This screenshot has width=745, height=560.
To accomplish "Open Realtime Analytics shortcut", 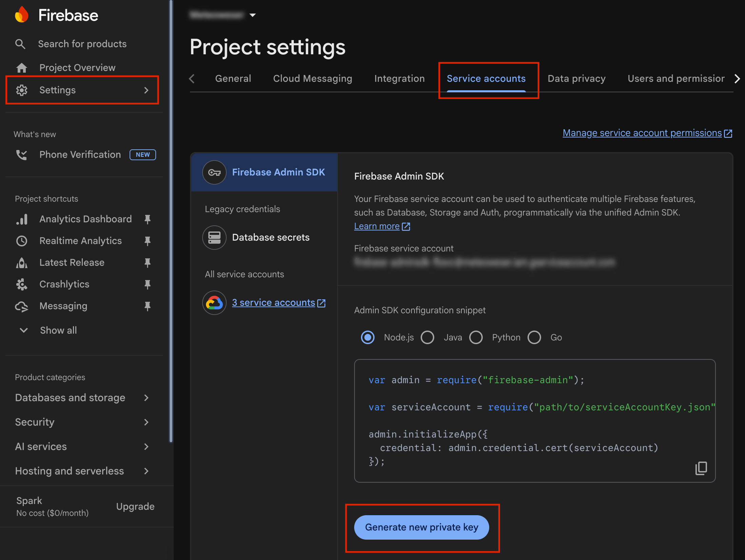I will pyautogui.click(x=80, y=241).
